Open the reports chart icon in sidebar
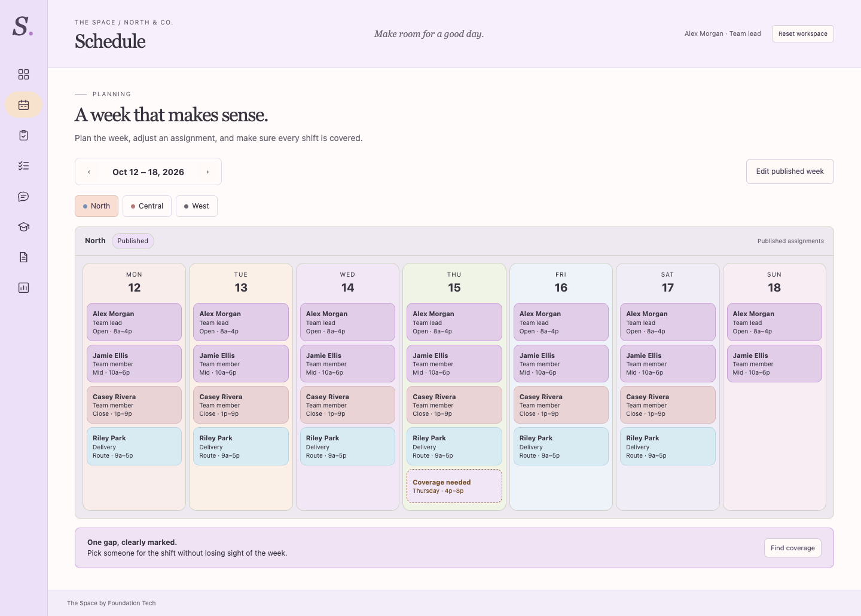Screen dimensions: 861x616 point(23,287)
